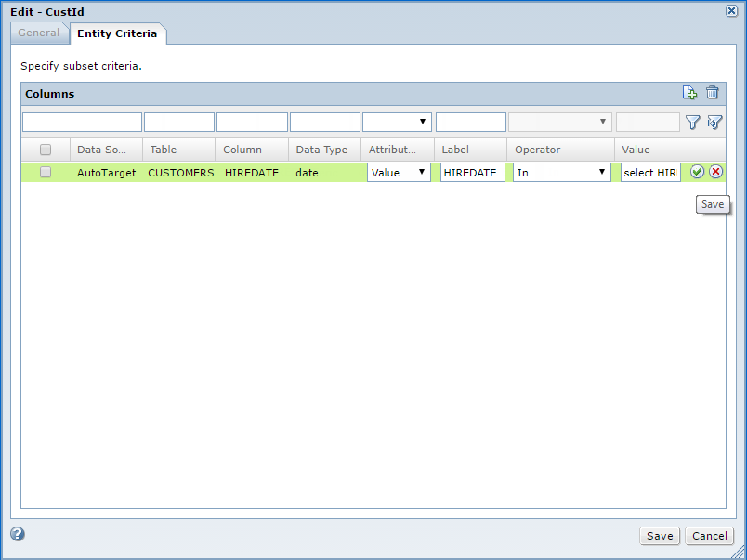
Task: Open the Attribute filter dropdown
Action: pos(397,122)
